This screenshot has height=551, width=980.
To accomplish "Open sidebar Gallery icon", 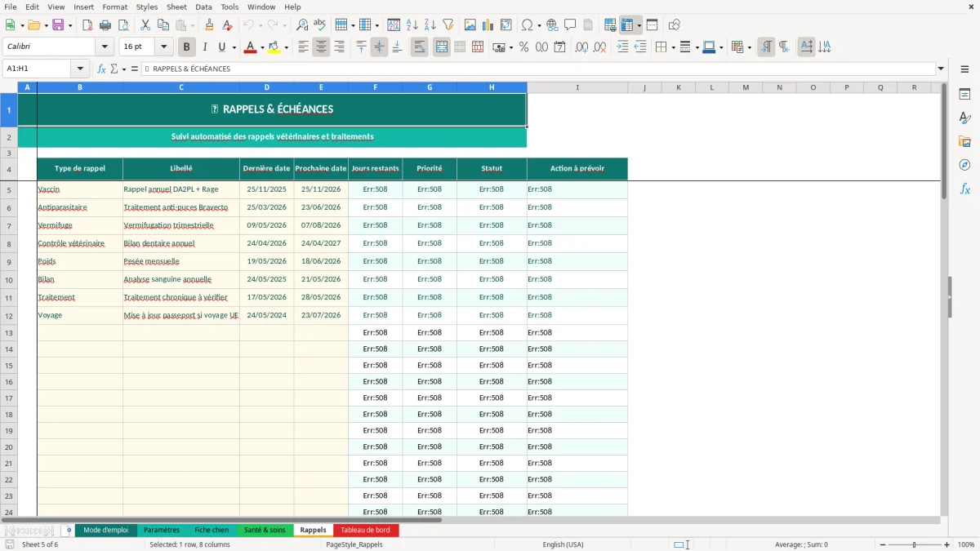I will pos(964,141).
